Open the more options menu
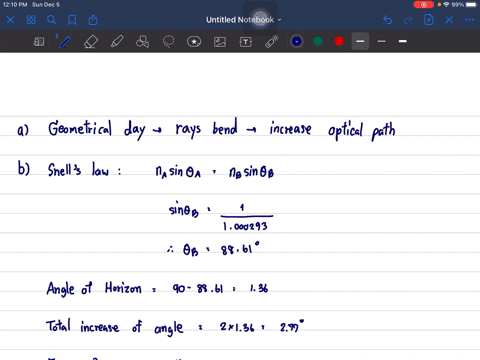 (x=470, y=20)
